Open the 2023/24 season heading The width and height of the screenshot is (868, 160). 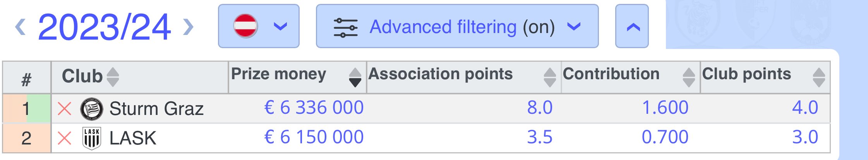pos(104,27)
